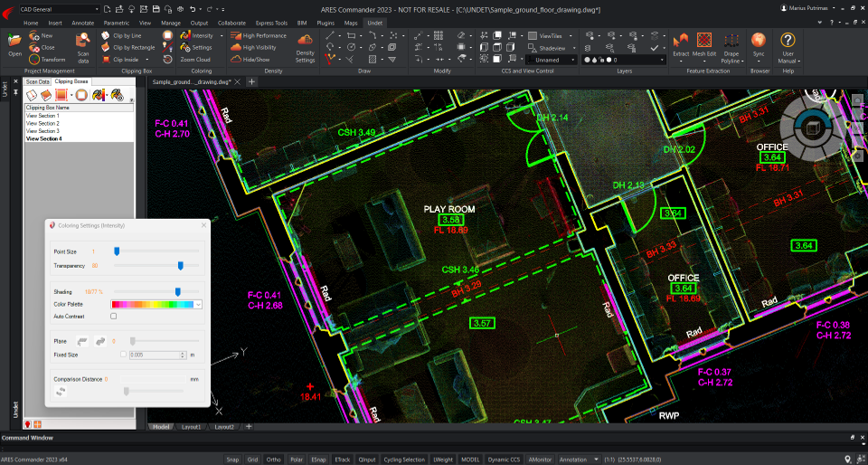Click the clipping box coloring icon in panel toolbar
The image size is (868, 465).
click(98, 95)
